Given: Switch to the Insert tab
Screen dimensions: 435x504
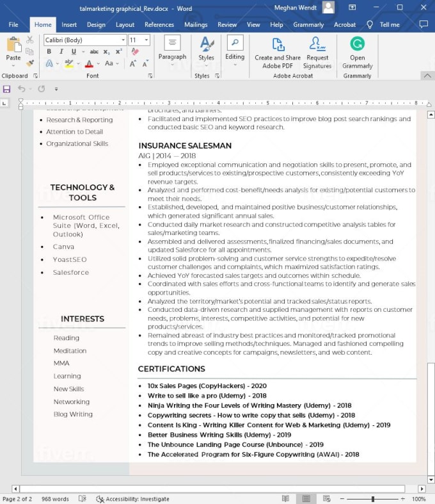Looking at the screenshot, I should (69, 25).
